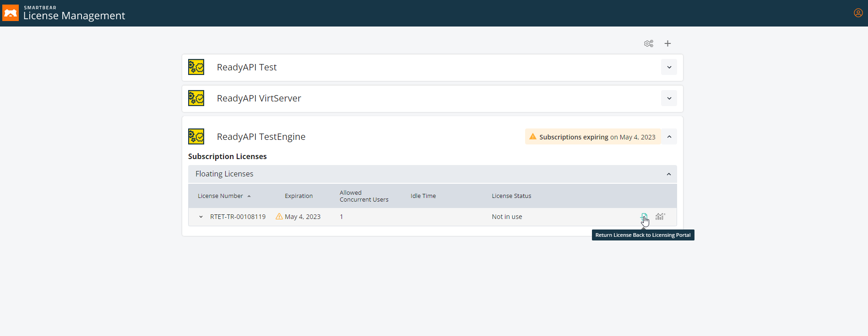Click the Not in use status
This screenshot has width=868, height=336.
point(507,217)
